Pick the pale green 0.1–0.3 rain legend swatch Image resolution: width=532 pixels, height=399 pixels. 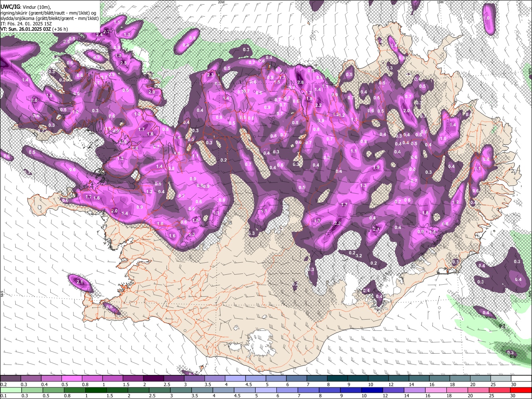pyautogui.click(x=10, y=390)
